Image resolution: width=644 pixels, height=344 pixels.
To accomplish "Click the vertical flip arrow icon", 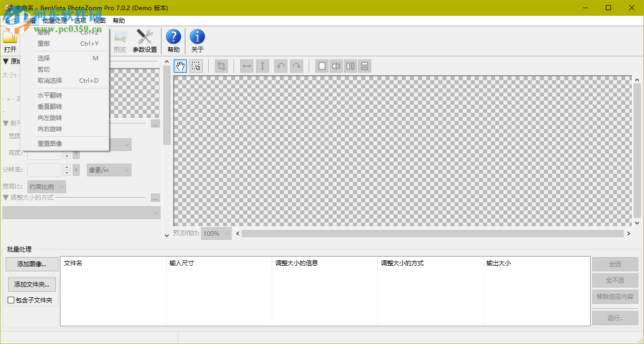I will tap(263, 66).
